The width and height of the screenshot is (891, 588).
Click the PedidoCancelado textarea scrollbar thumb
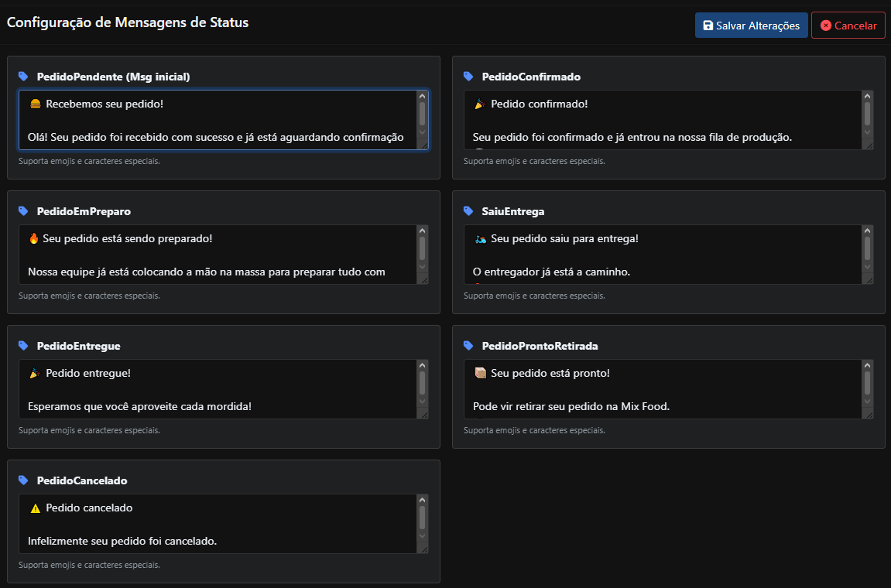422,518
